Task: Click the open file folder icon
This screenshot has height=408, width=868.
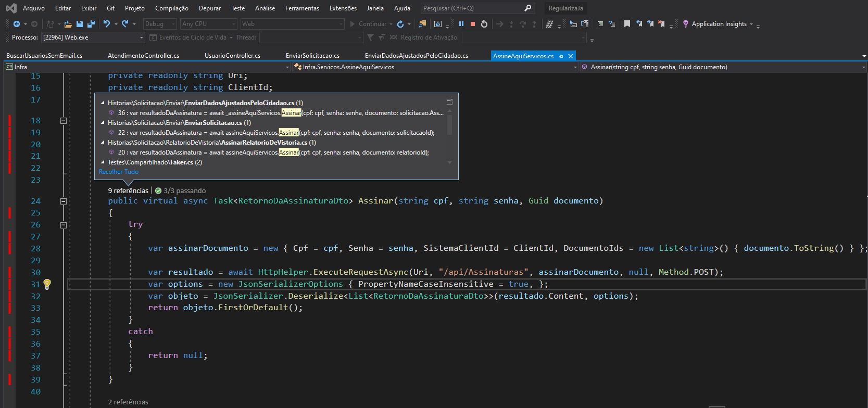Action: point(68,24)
